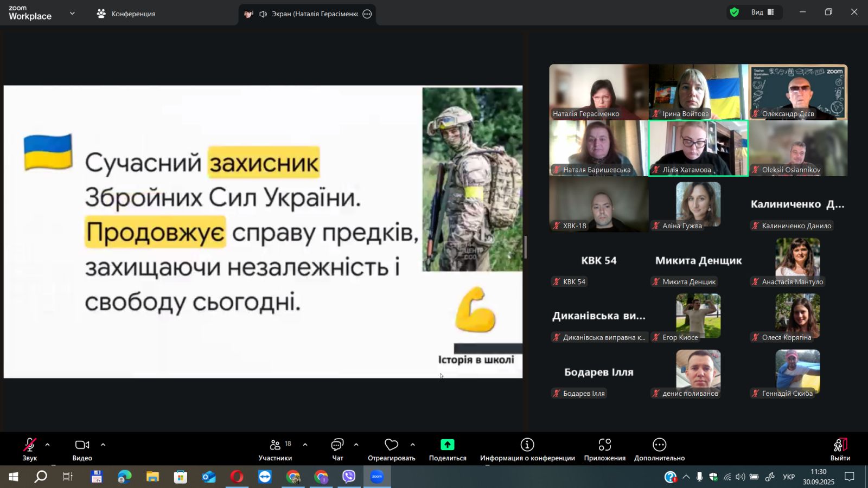Select the shared screen Экран tab
Image resolution: width=868 pixels, height=488 pixels.
coord(308,14)
